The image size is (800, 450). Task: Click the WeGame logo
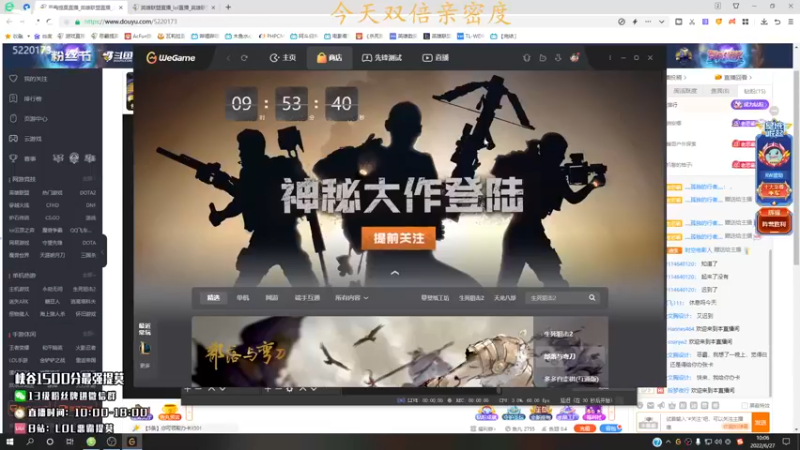pos(170,58)
